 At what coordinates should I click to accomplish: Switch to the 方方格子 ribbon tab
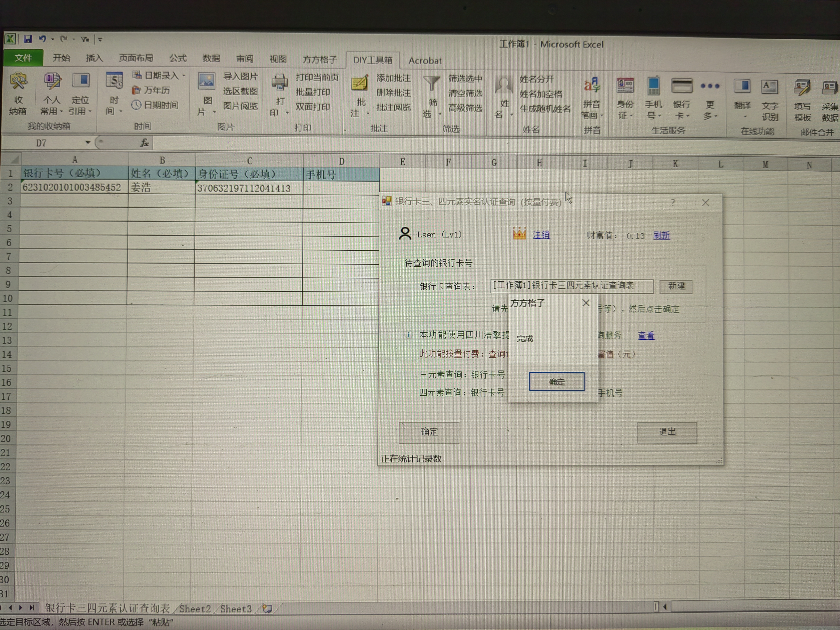(x=320, y=59)
